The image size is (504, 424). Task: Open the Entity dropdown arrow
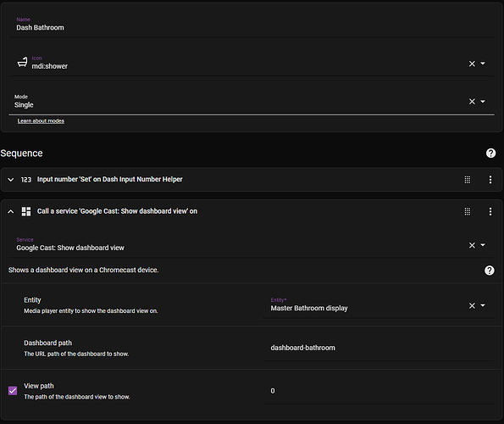[483, 305]
